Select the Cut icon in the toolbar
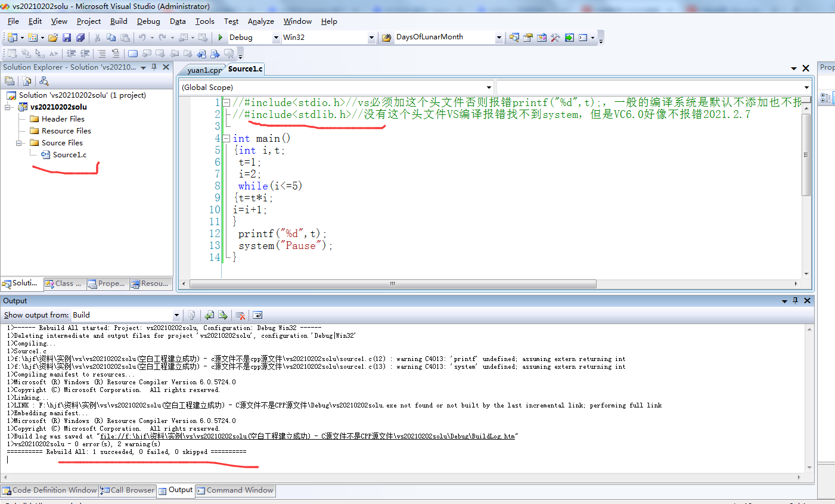The image size is (835, 504). tap(97, 37)
